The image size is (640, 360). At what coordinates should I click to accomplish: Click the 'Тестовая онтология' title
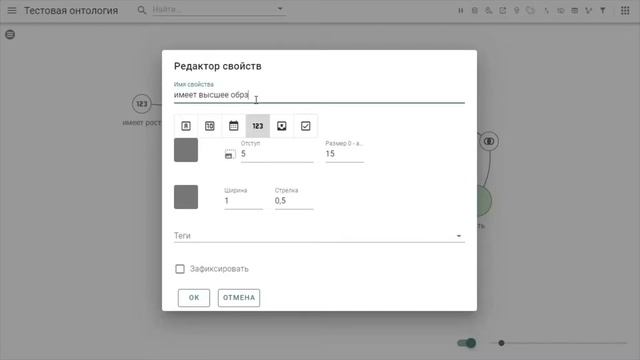[71, 11]
